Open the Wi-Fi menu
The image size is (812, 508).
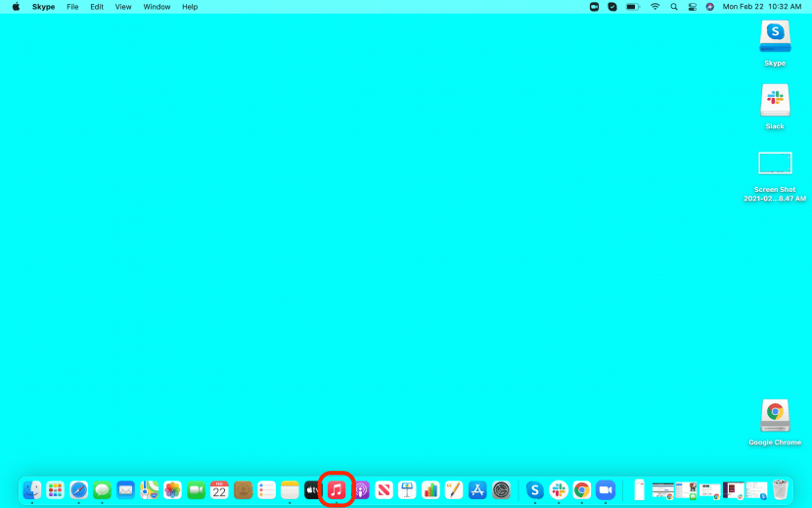(655, 7)
